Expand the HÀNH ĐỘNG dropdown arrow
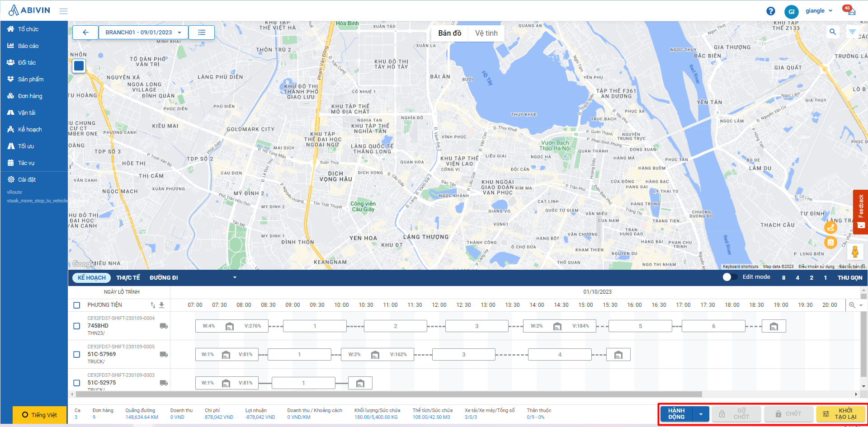The image size is (868, 427). click(x=701, y=414)
